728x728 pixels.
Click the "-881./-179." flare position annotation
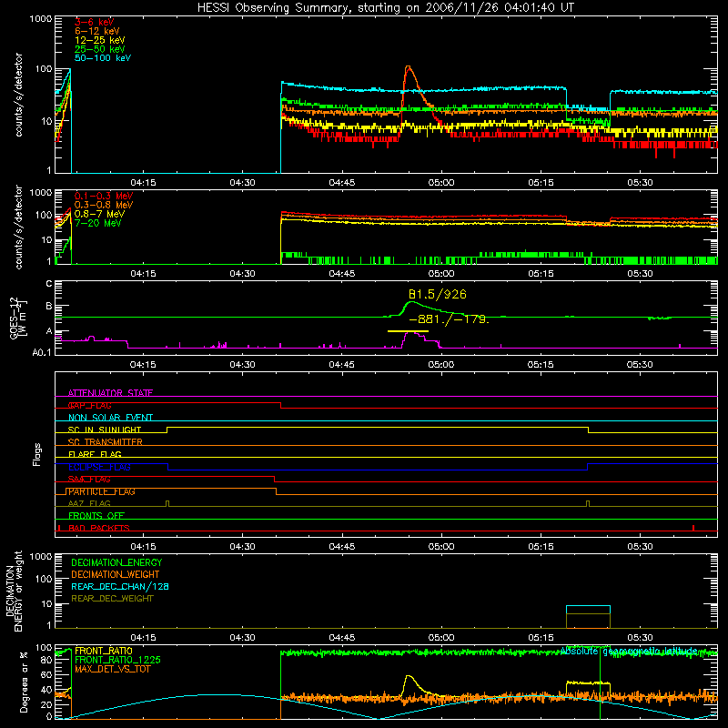449,319
